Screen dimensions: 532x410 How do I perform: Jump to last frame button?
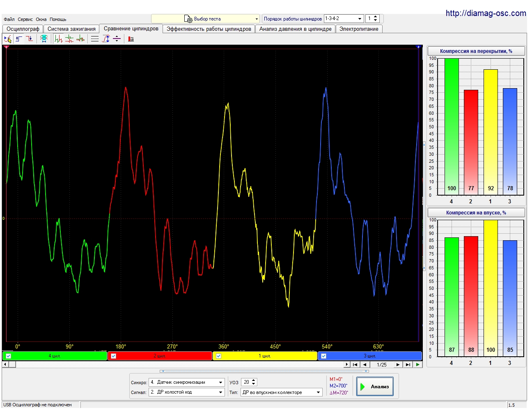408,364
